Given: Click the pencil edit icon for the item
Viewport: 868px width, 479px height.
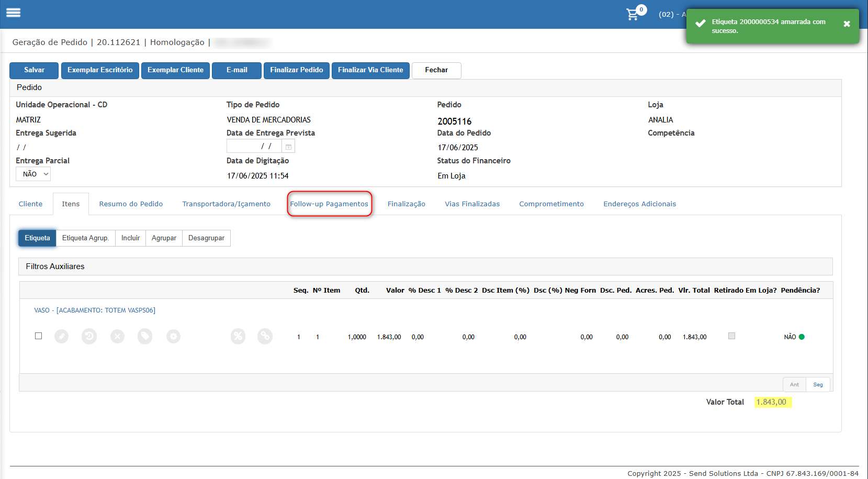Looking at the screenshot, I should pyautogui.click(x=62, y=336).
